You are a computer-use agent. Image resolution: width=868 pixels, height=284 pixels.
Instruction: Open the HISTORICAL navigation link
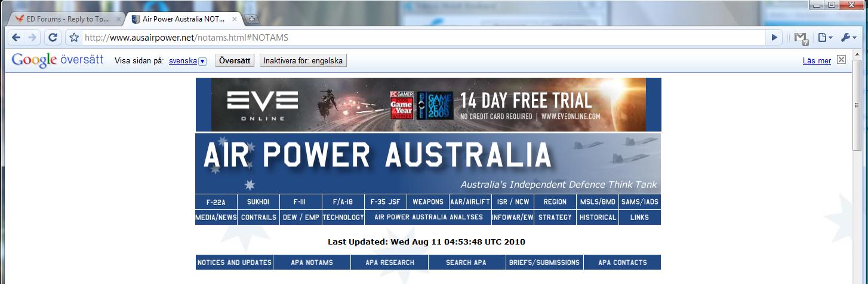pos(598,218)
